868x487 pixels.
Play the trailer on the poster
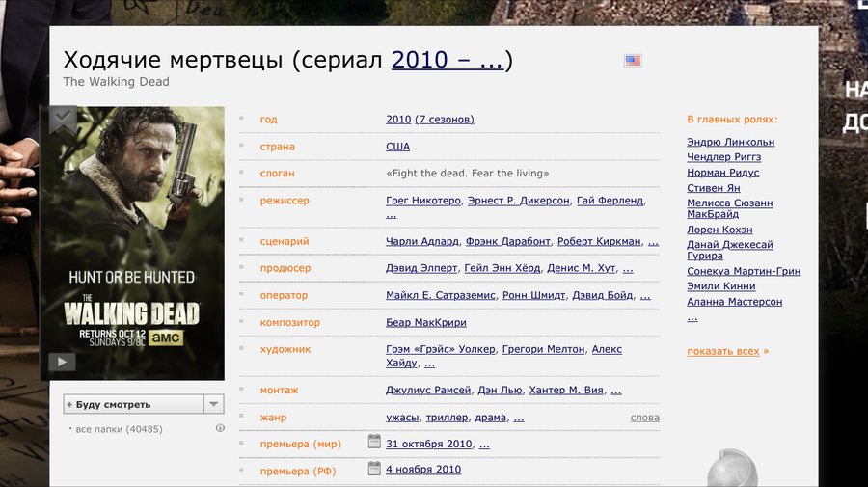(x=62, y=362)
